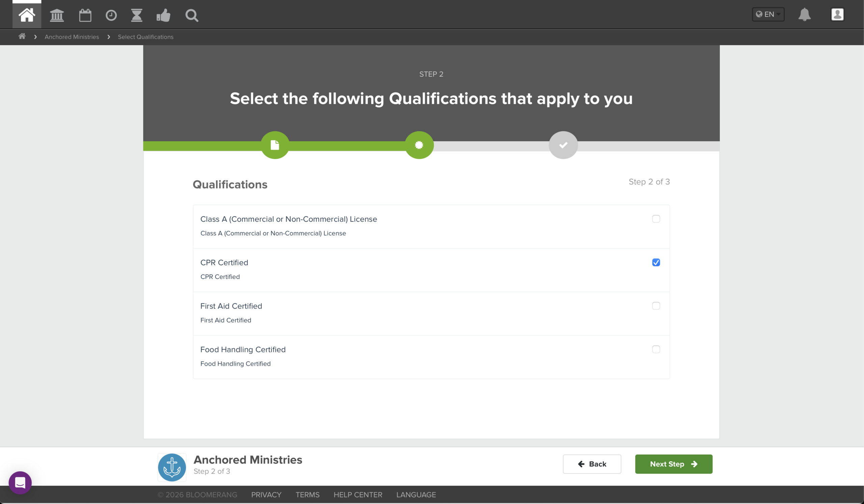Enable the First Aid Certified checkbox
This screenshot has width=864, height=504.
click(656, 306)
